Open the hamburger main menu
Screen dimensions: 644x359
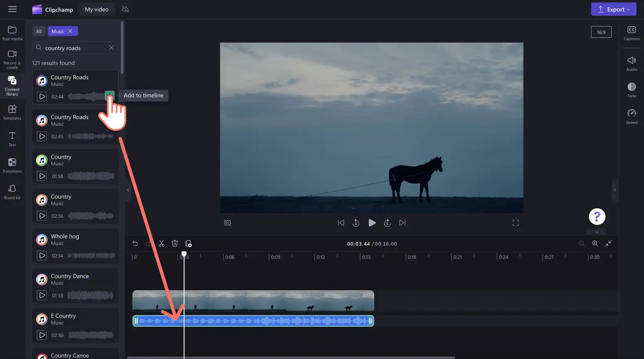(x=12, y=9)
